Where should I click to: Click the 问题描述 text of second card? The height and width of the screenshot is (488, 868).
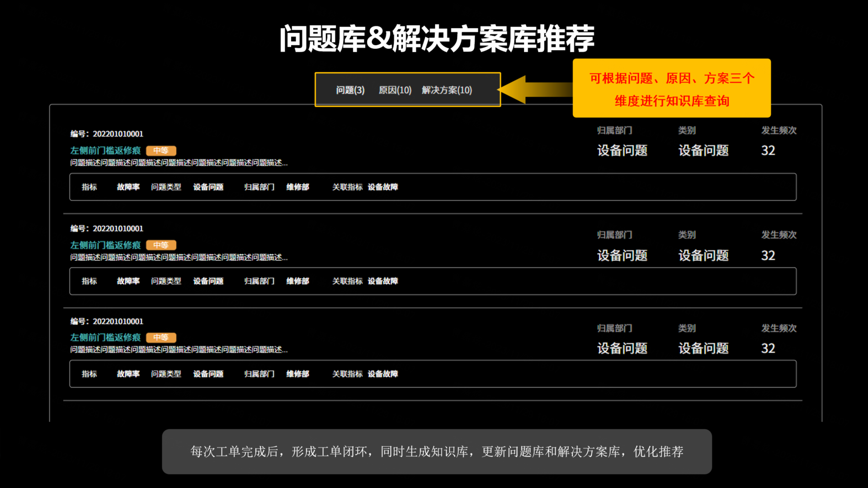click(x=179, y=257)
